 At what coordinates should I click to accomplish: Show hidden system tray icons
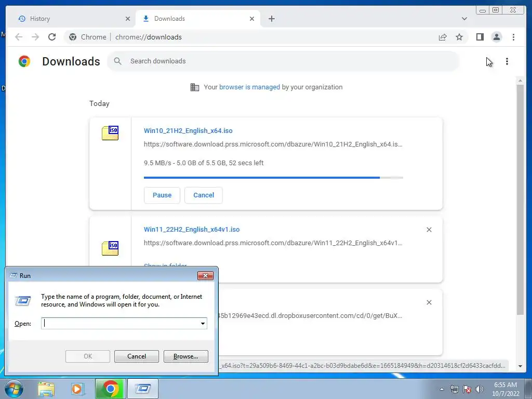[442, 389]
